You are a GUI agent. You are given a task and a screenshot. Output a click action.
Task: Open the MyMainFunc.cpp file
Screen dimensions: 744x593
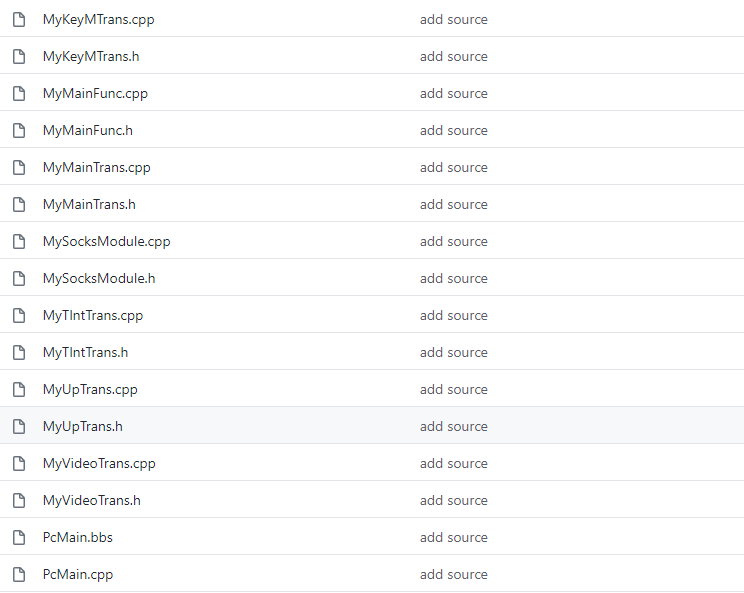point(95,94)
